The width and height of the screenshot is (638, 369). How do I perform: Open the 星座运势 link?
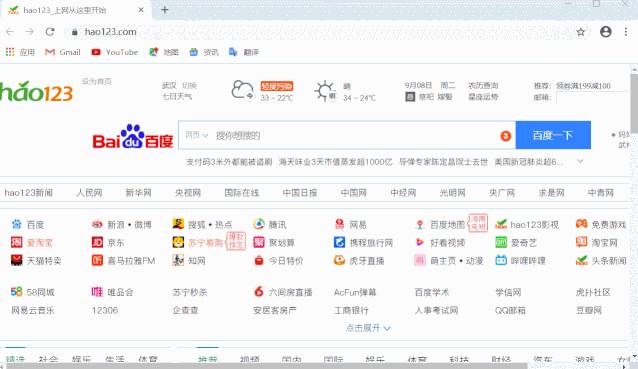point(483,97)
